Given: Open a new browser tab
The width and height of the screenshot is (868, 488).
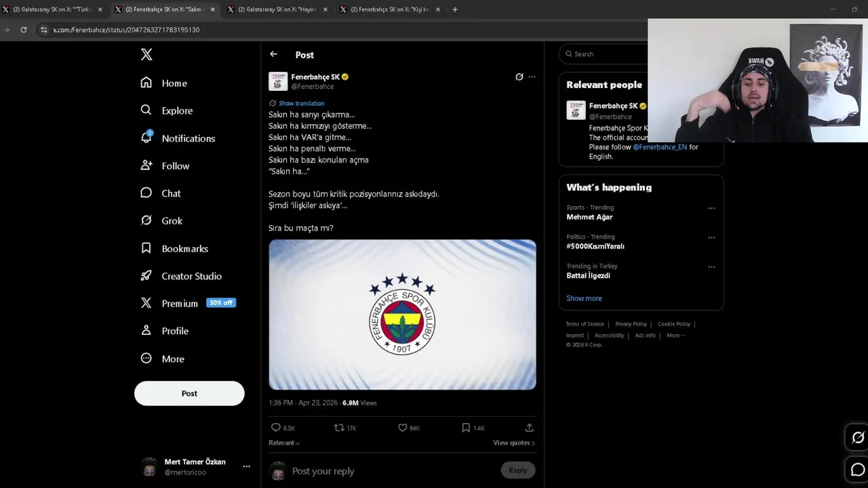Looking at the screenshot, I should pyautogui.click(x=455, y=9).
